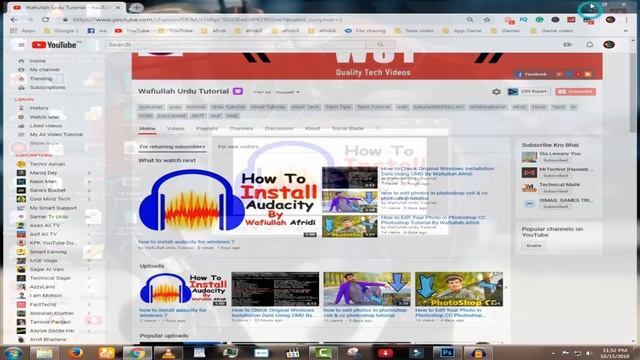Go to Home in the sidebar
640x360 pixels.
click(x=37, y=61)
